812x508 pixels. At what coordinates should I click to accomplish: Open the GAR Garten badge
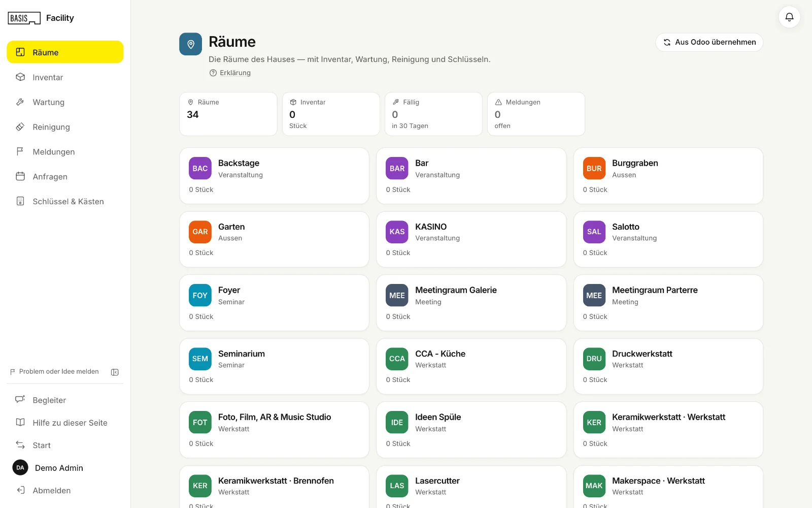click(200, 232)
